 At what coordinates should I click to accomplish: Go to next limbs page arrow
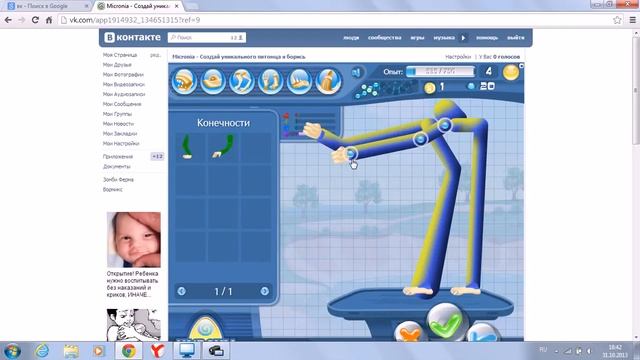coord(264,291)
